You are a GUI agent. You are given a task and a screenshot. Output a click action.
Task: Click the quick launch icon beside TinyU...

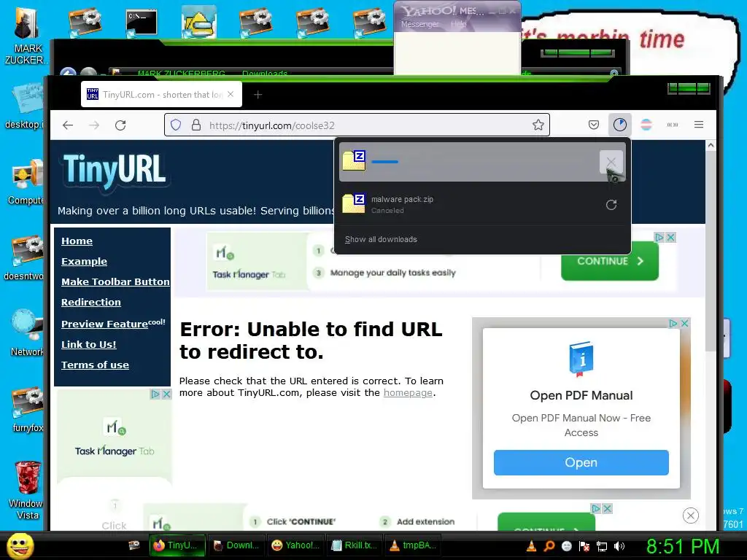coord(134,545)
